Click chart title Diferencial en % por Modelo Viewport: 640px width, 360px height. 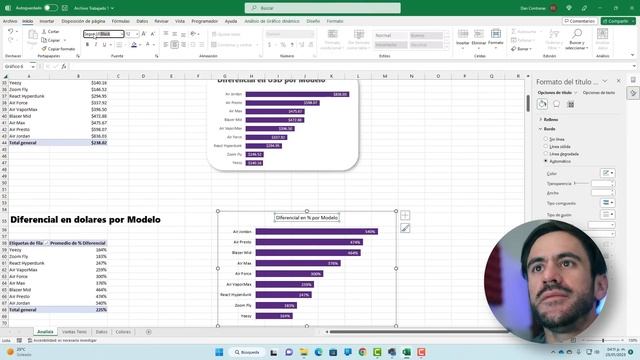pyautogui.click(x=307, y=218)
